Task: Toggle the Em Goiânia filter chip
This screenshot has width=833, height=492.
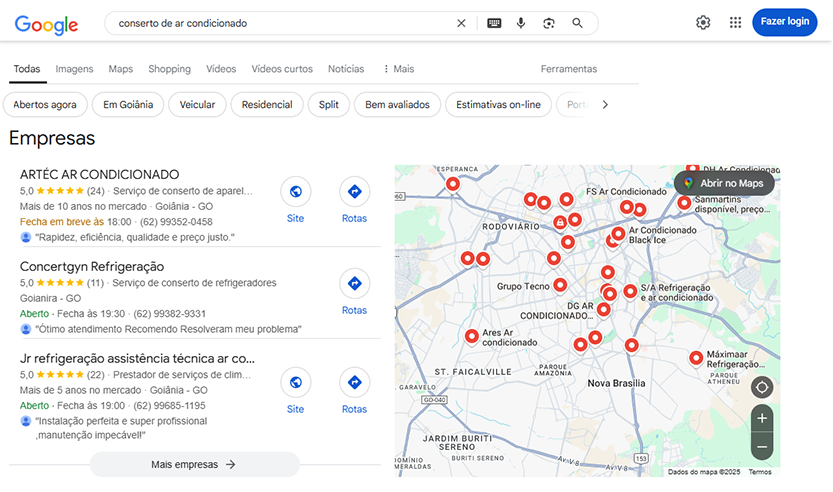Action: (x=128, y=105)
